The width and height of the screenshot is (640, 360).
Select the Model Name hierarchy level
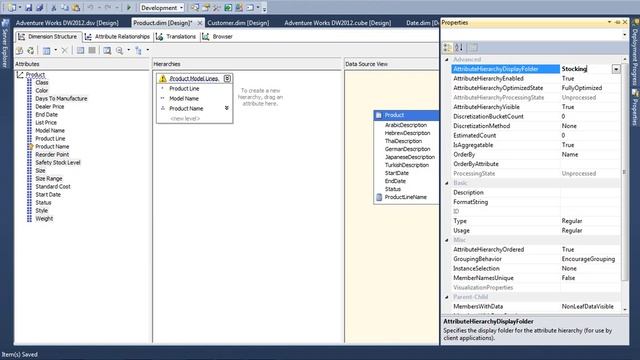click(x=184, y=98)
